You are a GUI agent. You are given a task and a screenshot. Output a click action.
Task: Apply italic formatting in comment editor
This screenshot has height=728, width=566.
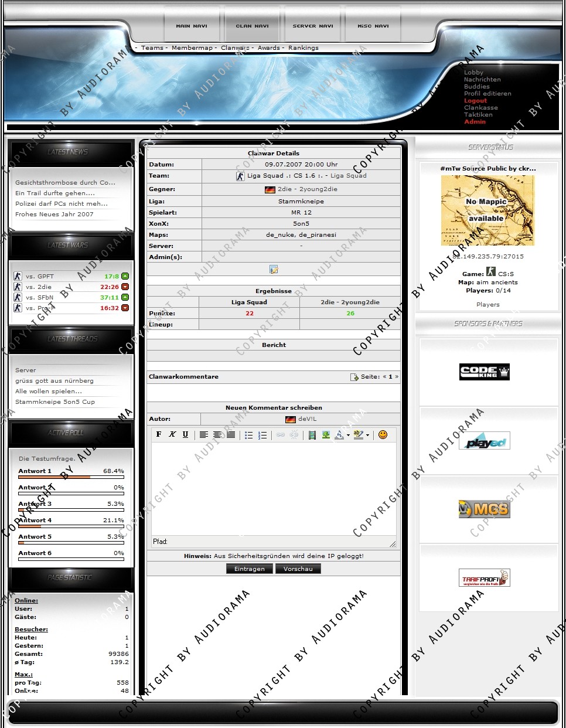172,434
